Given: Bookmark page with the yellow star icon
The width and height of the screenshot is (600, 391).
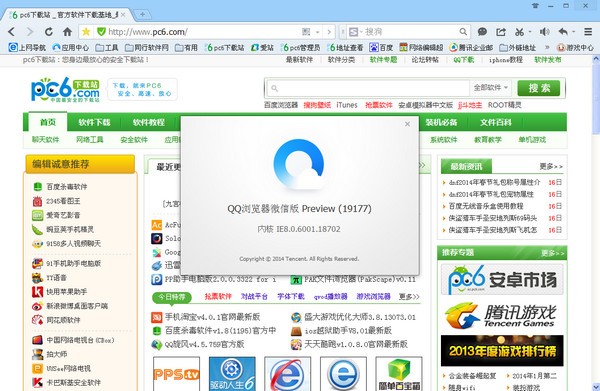Looking at the screenshot, I should (86, 32).
